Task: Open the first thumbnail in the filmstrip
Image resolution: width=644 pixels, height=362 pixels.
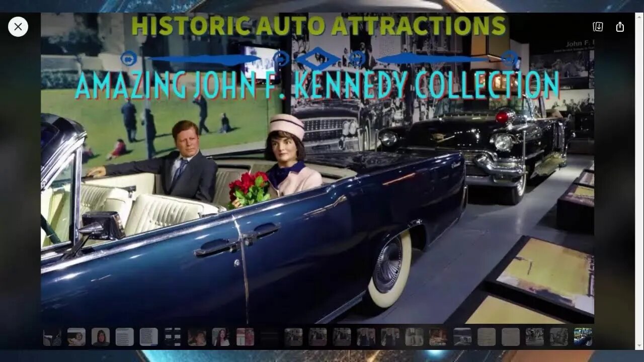Action: coord(52,337)
